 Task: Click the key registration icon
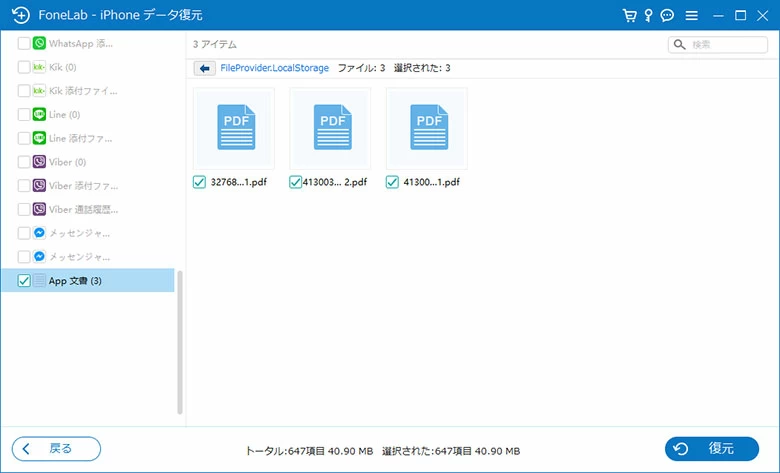[648, 16]
